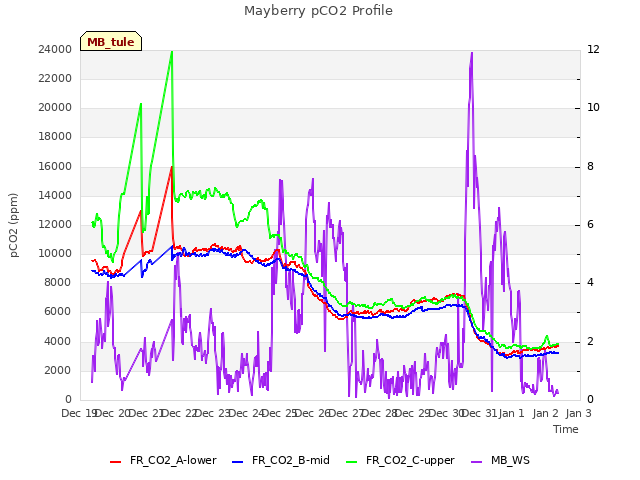Click the red legend color marker
The width and height of the screenshot is (640, 480).
coord(116,462)
